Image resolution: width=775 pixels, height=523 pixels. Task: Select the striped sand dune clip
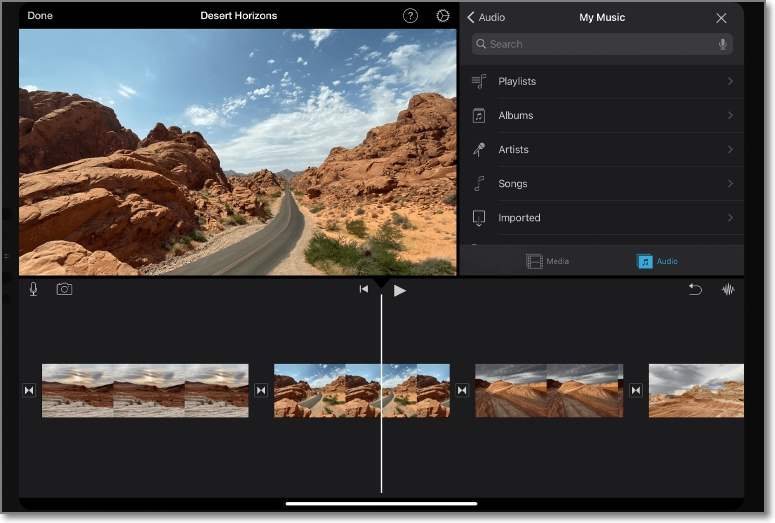coord(549,391)
